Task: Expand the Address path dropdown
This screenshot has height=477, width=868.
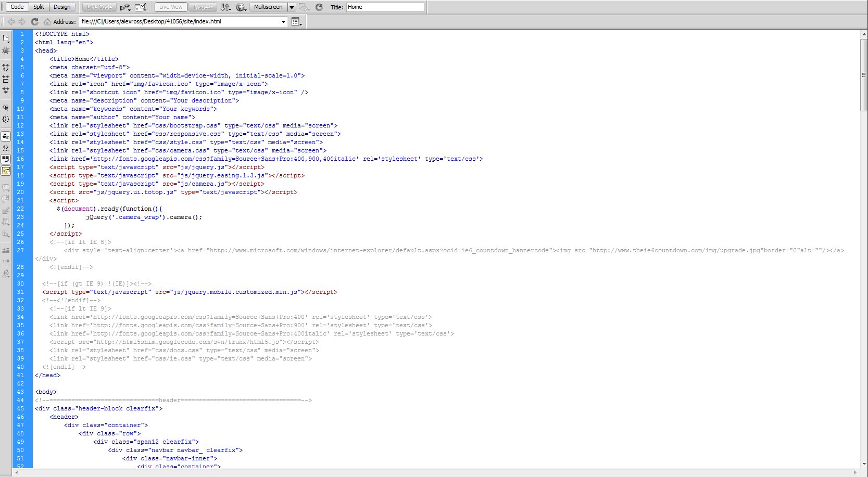Action: 283,22
